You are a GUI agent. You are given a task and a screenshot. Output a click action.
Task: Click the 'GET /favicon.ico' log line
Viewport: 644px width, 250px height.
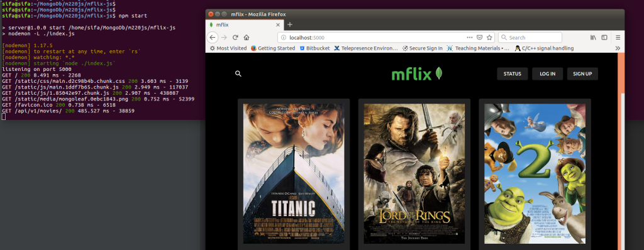point(58,105)
